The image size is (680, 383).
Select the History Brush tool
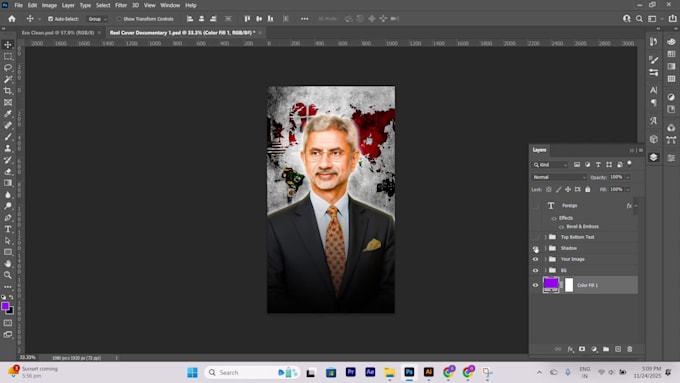tap(8, 160)
